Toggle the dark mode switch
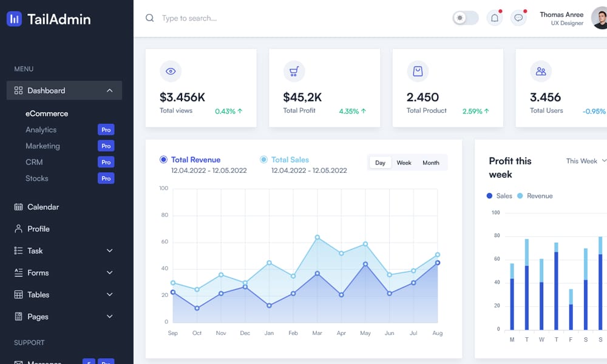 [x=466, y=18]
